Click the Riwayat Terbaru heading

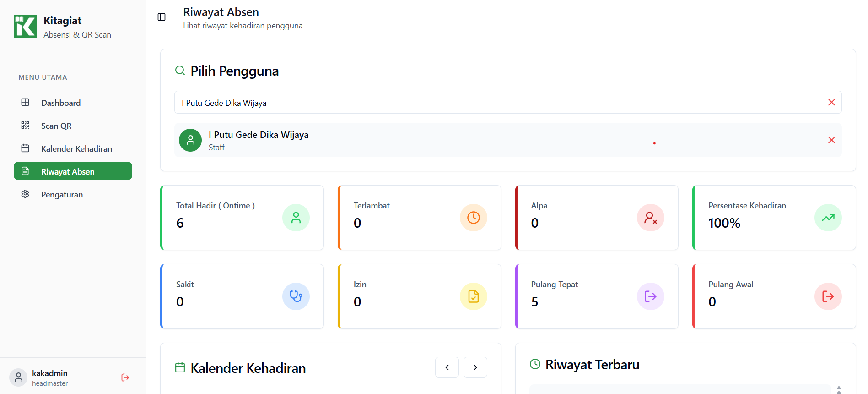(592, 365)
